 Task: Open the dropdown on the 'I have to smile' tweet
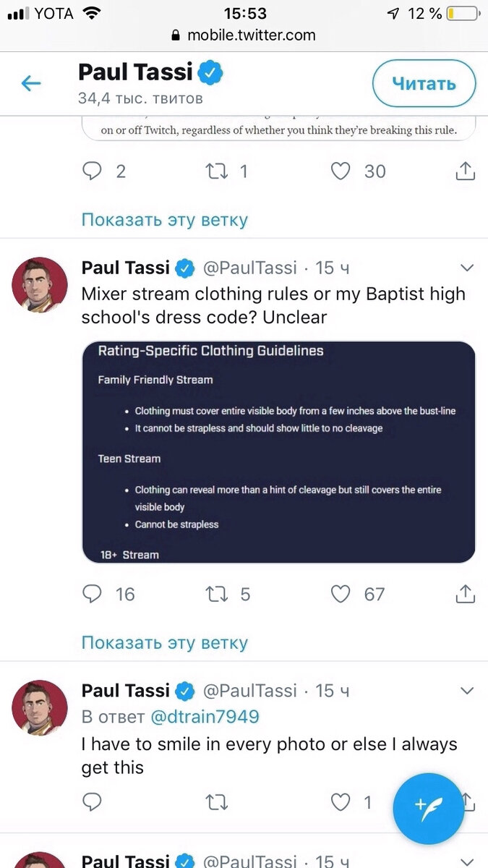coord(467,691)
